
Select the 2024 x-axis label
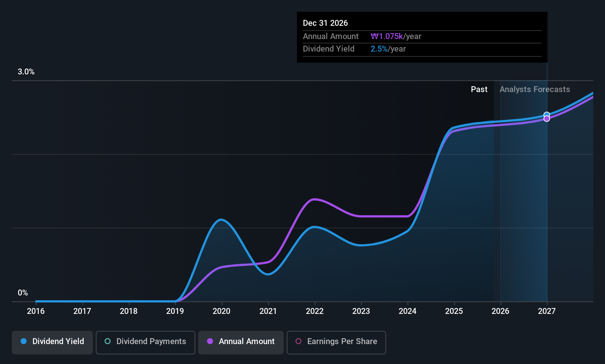pyautogui.click(x=408, y=311)
